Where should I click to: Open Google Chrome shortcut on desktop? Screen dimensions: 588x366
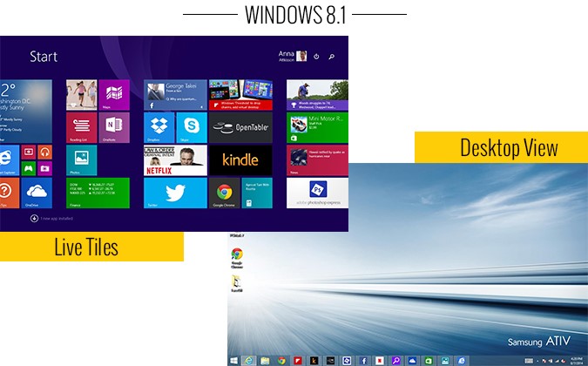[236, 256]
